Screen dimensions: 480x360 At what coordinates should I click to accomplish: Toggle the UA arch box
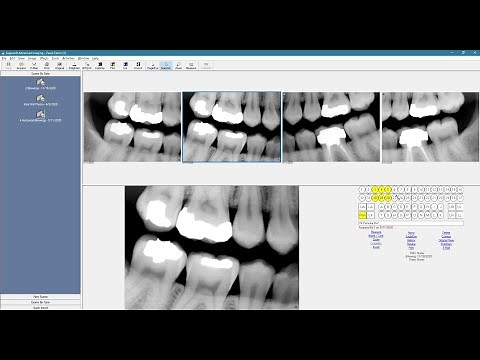pyautogui.click(x=362, y=207)
